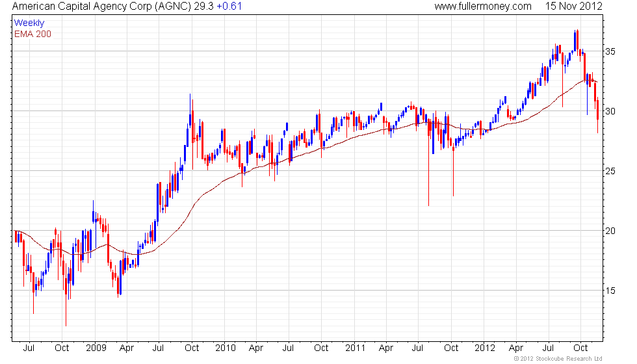The image size is (637, 364).
Task: Select the 'EMA 200' legend label
Action: (x=33, y=34)
